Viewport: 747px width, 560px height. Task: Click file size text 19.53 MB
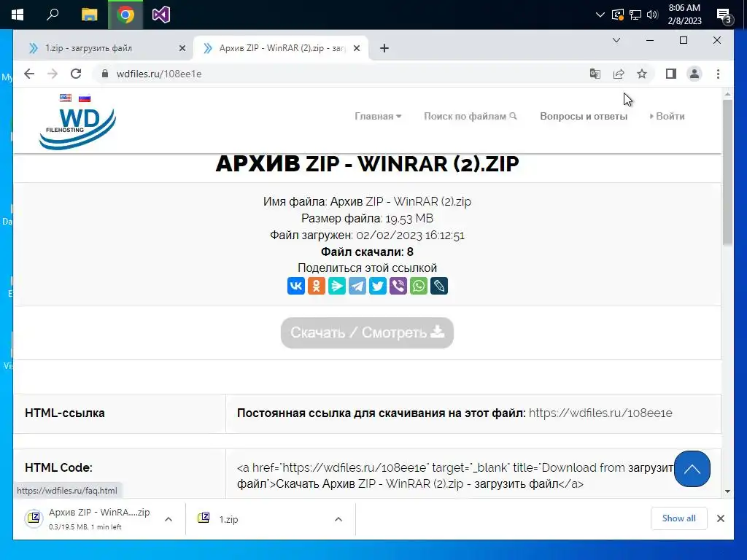pos(409,219)
